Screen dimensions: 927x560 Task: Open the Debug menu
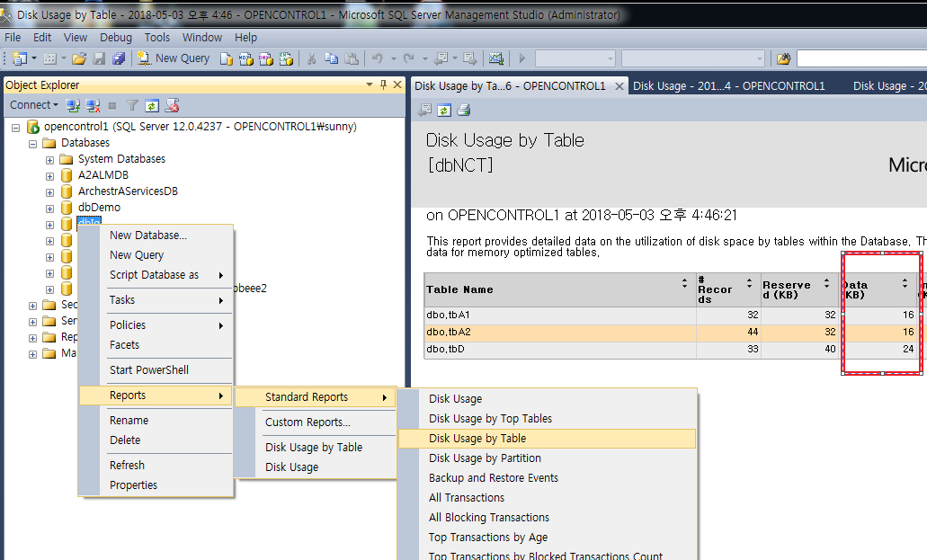(116, 37)
